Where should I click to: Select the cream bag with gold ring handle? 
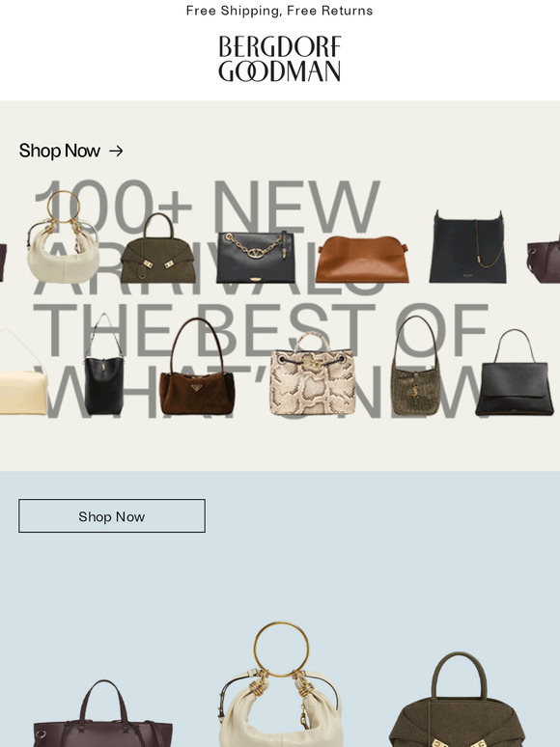[63, 237]
